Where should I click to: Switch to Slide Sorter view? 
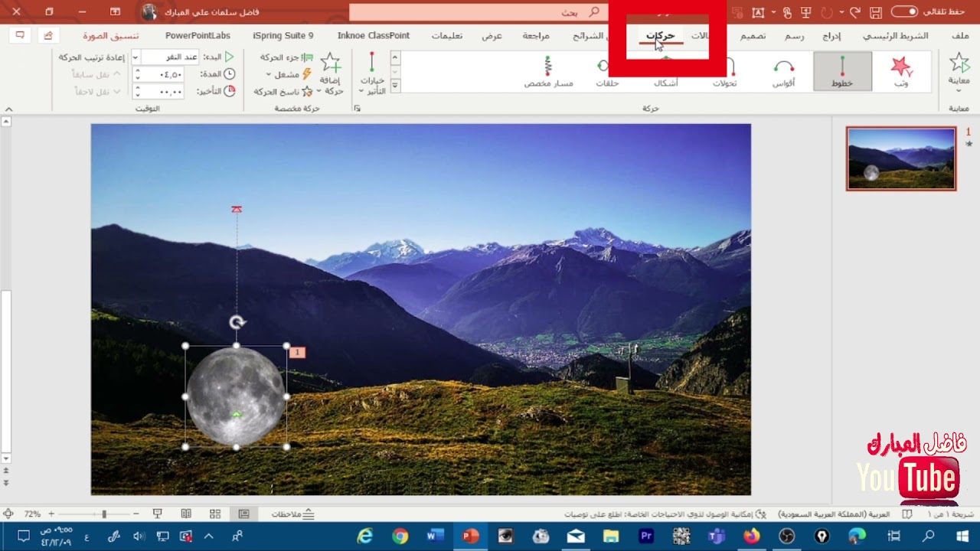215,514
